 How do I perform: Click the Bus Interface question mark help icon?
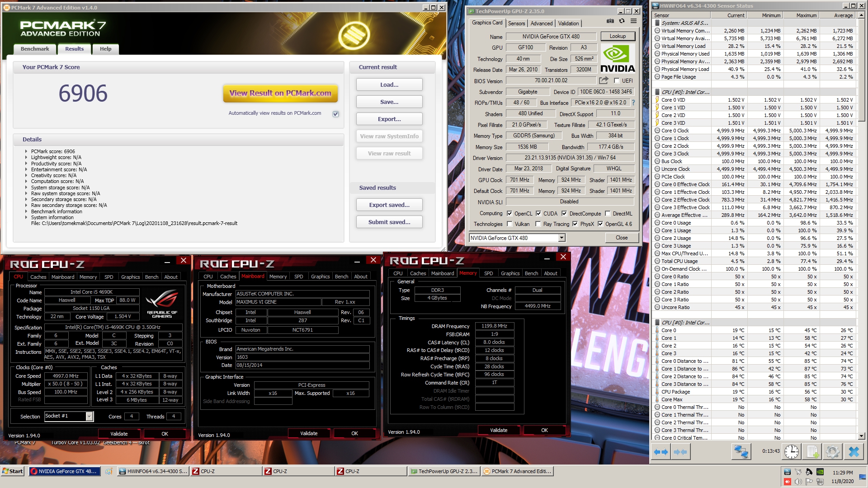pyautogui.click(x=633, y=103)
